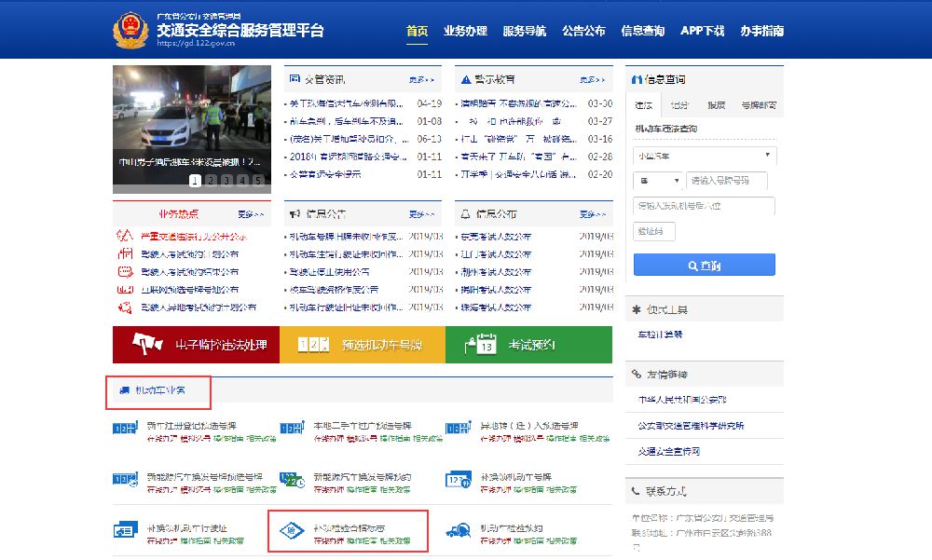The width and height of the screenshot is (932, 560).
Task: Select the 违法 query tab
Action: click(644, 105)
